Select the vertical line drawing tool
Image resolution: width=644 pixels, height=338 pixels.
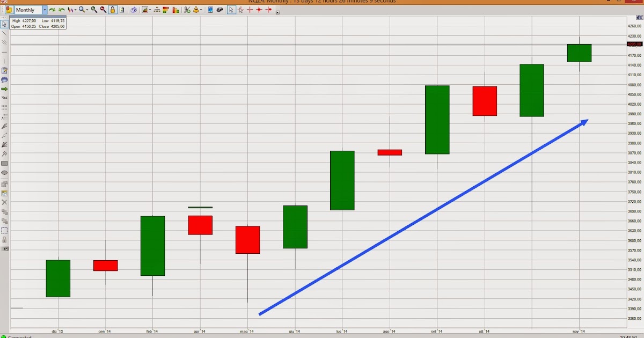[x=5, y=62]
